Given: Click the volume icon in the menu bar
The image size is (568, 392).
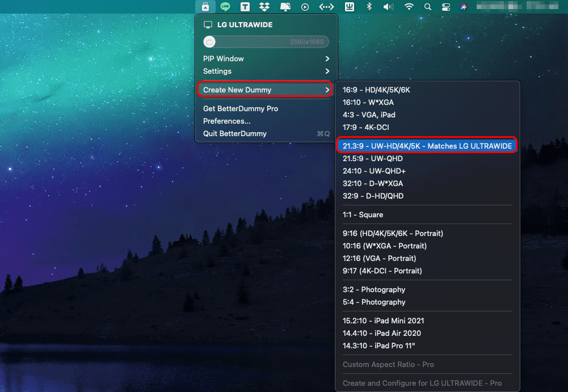Looking at the screenshot, I should (x=389, y=7).
